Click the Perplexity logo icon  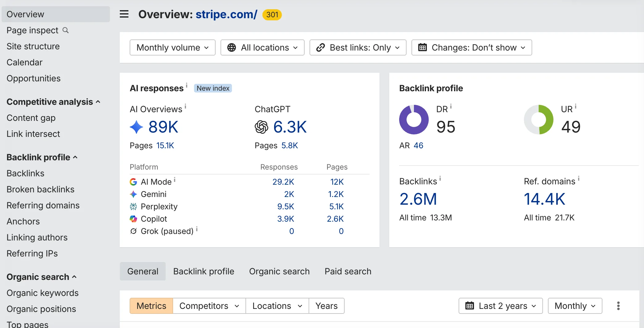point(133,207)
